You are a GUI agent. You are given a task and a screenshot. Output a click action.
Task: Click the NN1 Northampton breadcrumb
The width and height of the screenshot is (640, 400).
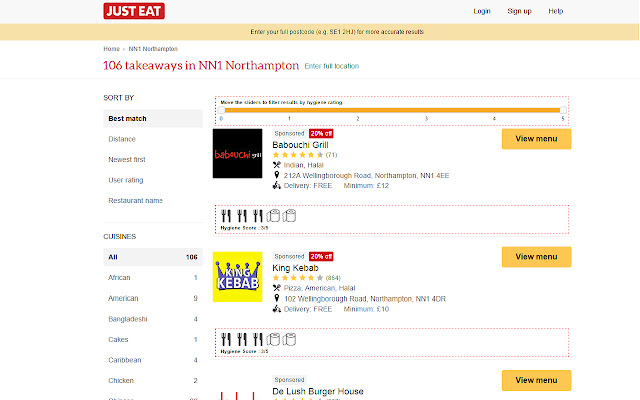tap(153, 49)
